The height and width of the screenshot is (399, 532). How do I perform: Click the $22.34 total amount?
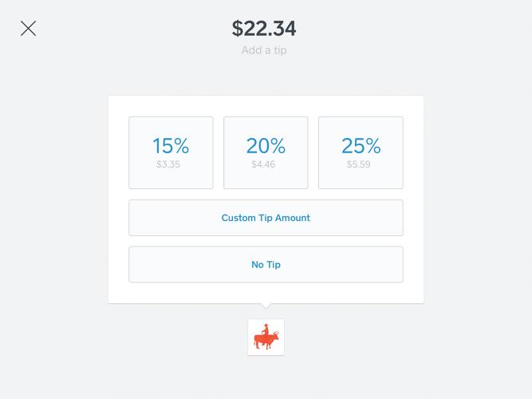click(x=264, y=29)
